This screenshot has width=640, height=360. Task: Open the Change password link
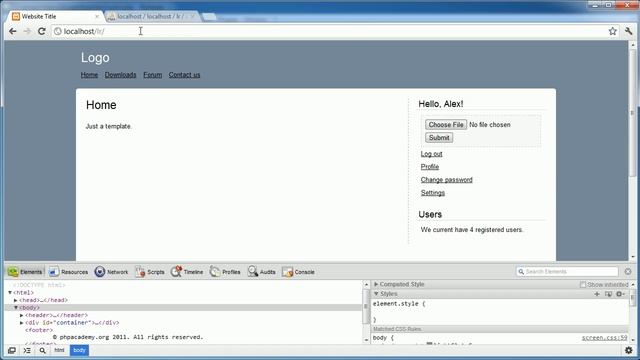(x=447, y=180)
